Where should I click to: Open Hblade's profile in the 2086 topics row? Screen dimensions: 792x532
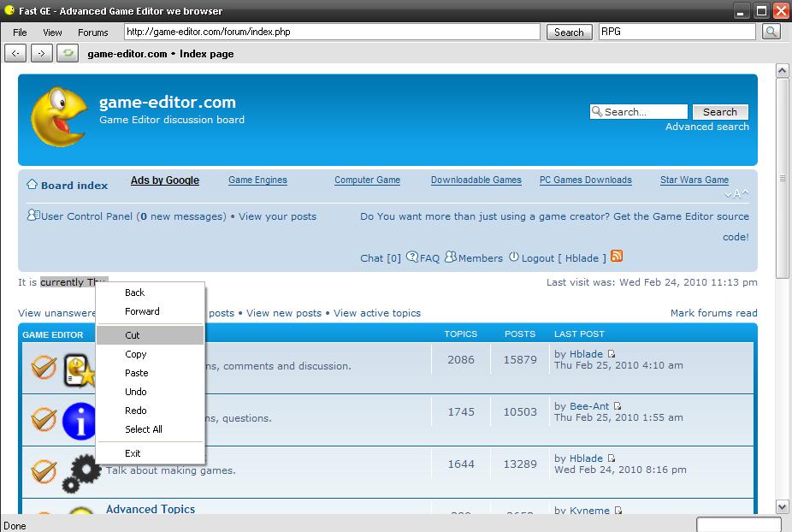point(586,354)
